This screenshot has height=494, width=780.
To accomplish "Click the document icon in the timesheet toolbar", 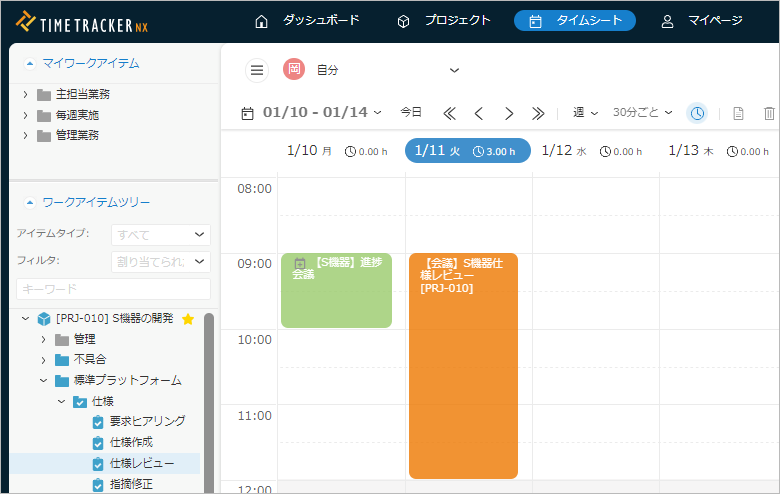I will click(x=738, y=113).
